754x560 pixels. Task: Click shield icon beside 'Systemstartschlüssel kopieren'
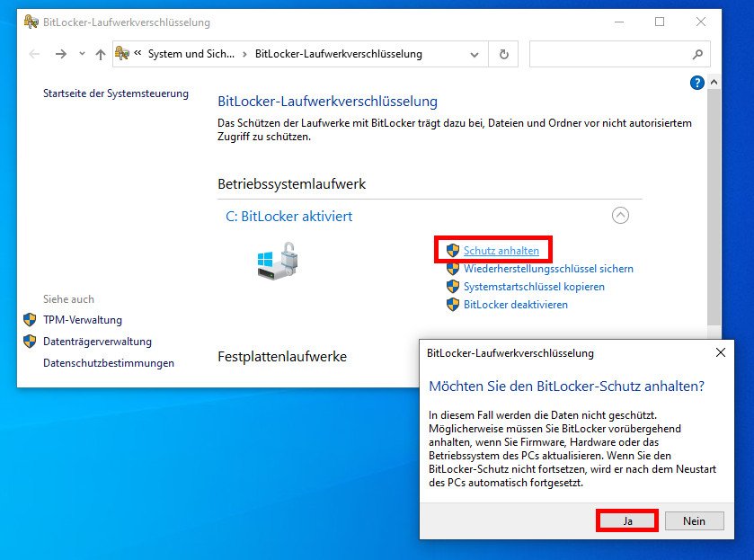[453, 287]
